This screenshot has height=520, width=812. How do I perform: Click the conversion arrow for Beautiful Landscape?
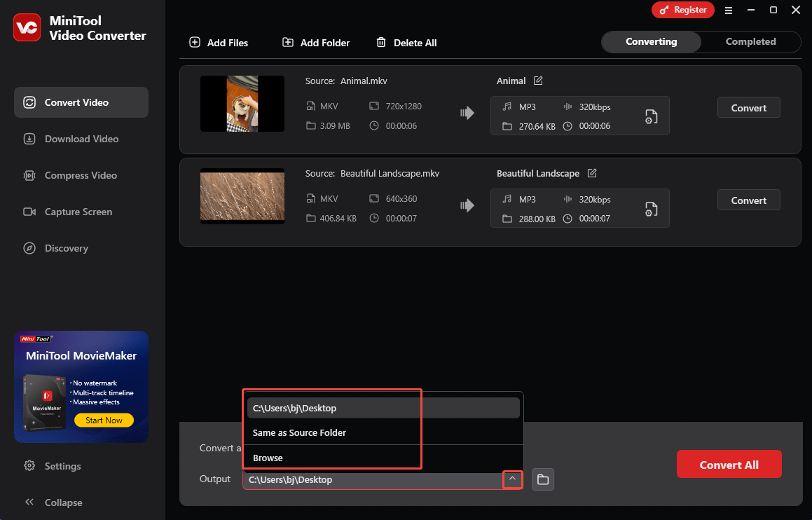[467, 205]
